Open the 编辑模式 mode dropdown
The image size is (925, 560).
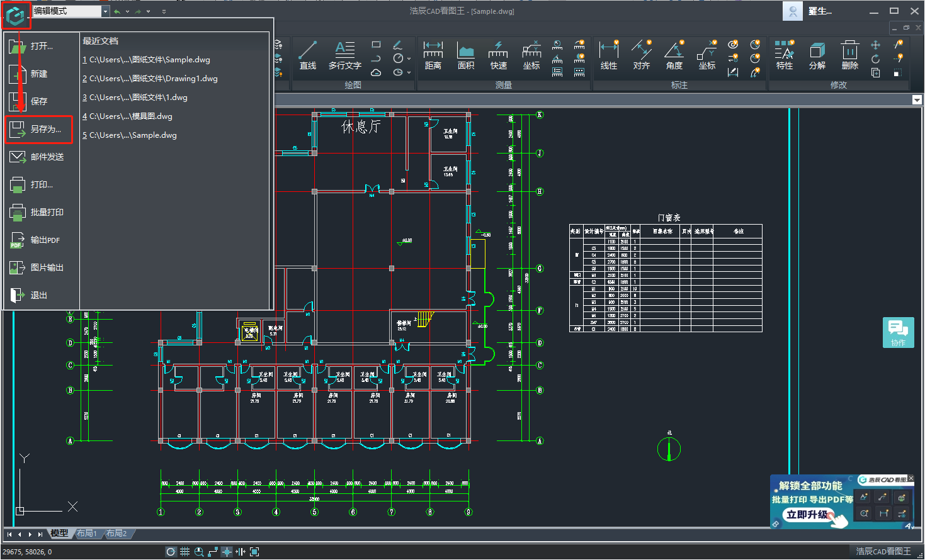105,11
